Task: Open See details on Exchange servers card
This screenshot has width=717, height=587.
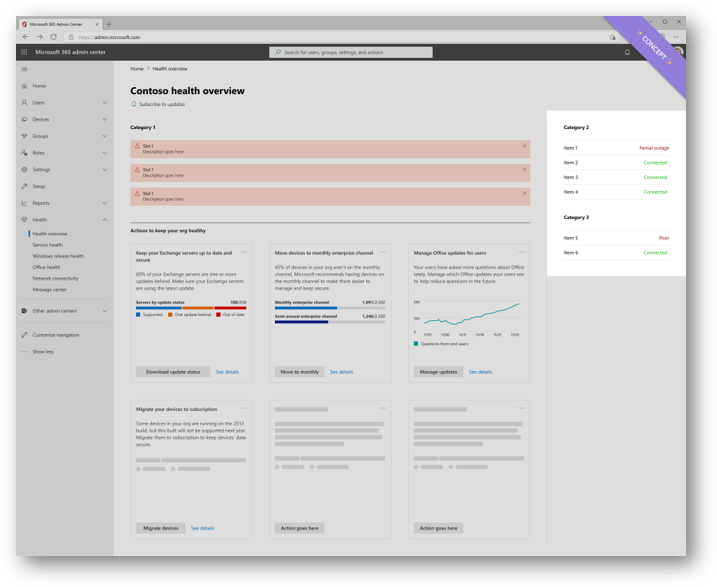Action: (227, 372)
